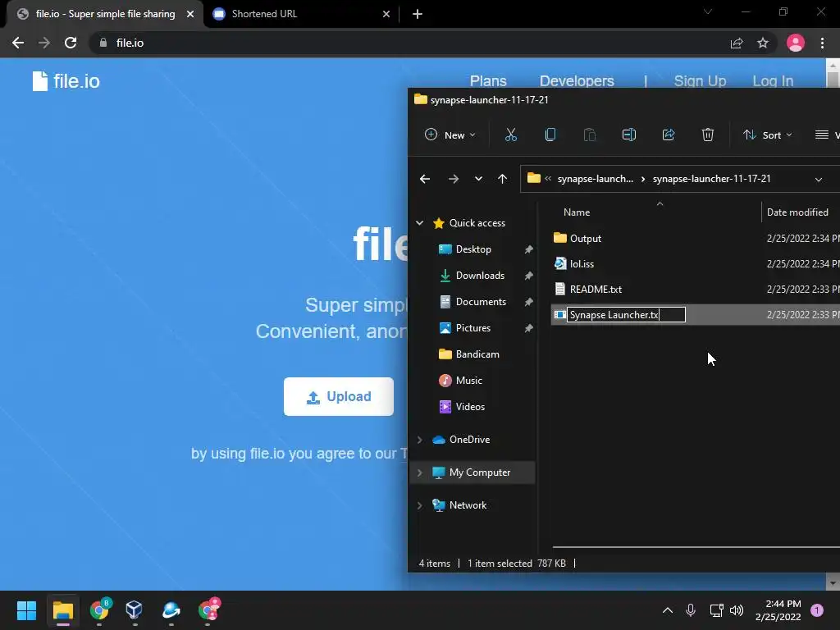
Task: Click File Explorer on taskbar
Action: (x=62, y=610)
